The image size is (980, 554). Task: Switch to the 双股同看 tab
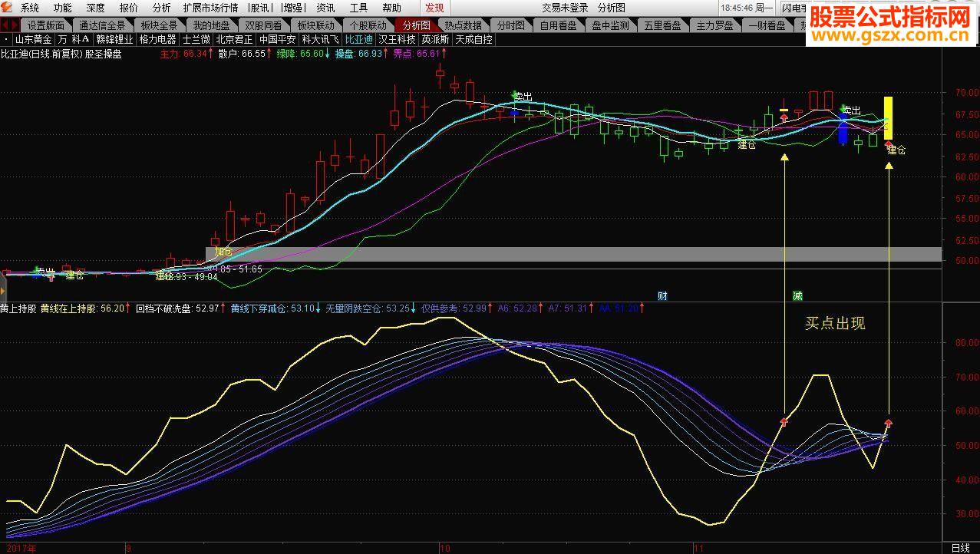click(x=263, y=25)
